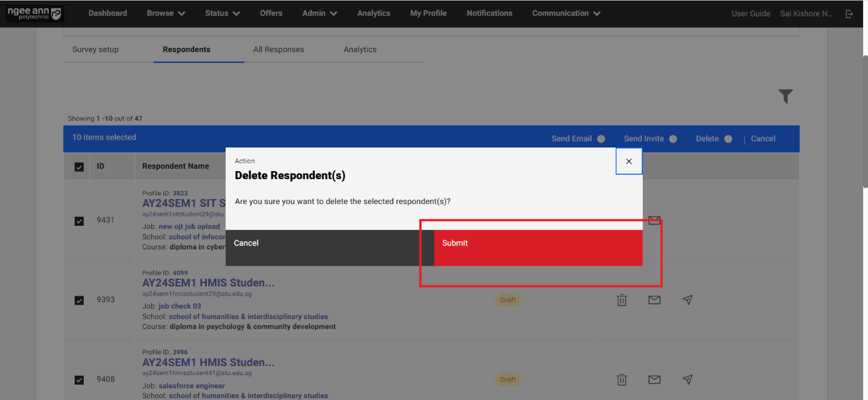Expand the Communication dropdown menu
This screenshot has height=400, width=868.
[566, 13]
